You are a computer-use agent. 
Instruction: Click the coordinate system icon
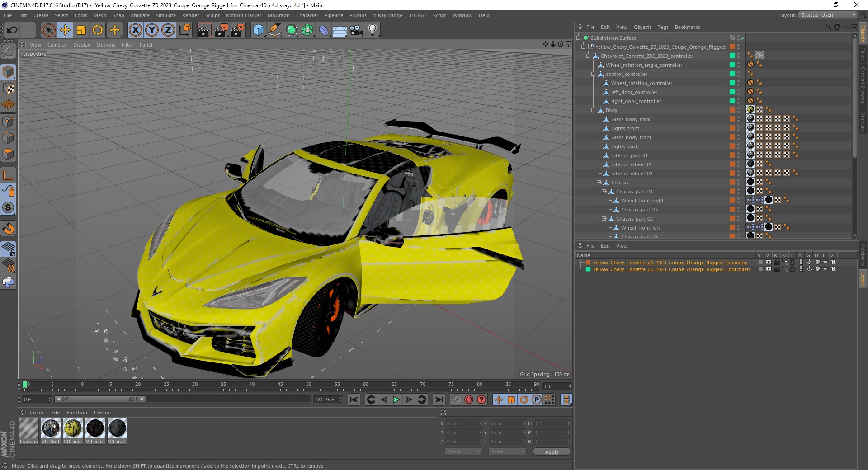[184, 30]
